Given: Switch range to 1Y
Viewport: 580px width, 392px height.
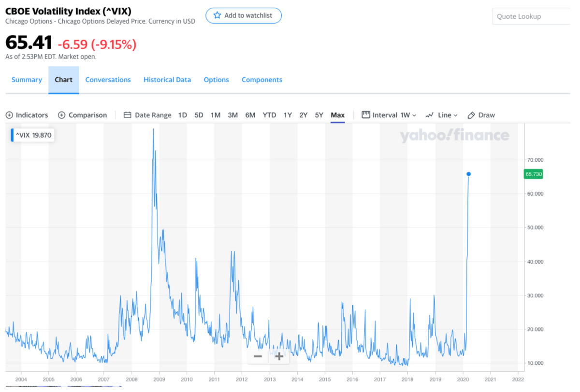Looking at the screenshot, I should coord(288,115).
